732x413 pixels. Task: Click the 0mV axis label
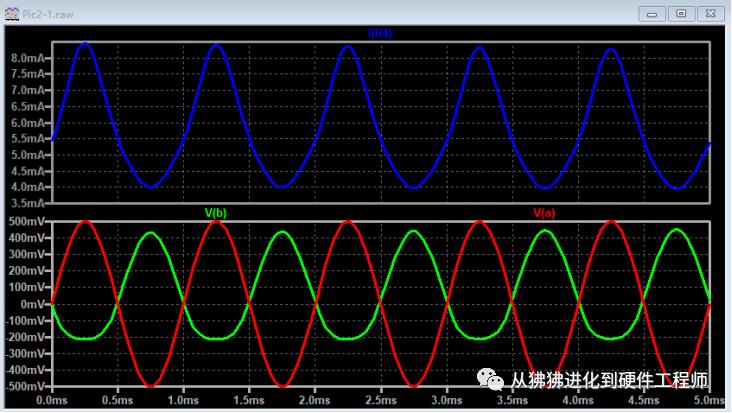pos(33,304)
